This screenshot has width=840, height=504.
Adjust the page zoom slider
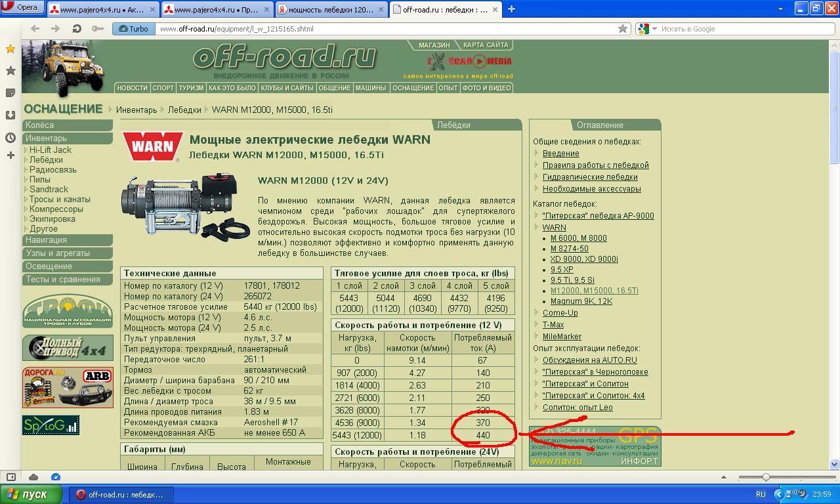tap(765, 477)
